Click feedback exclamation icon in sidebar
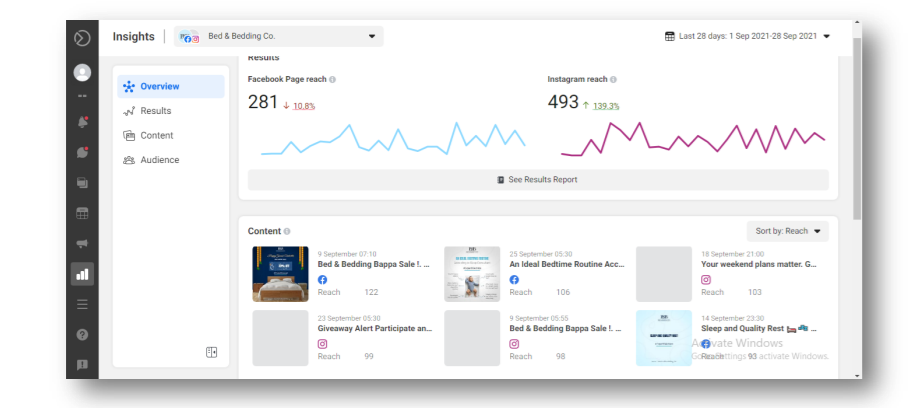Image resolution: width=913 pixels, height=408 pixels. click(82, 365)
